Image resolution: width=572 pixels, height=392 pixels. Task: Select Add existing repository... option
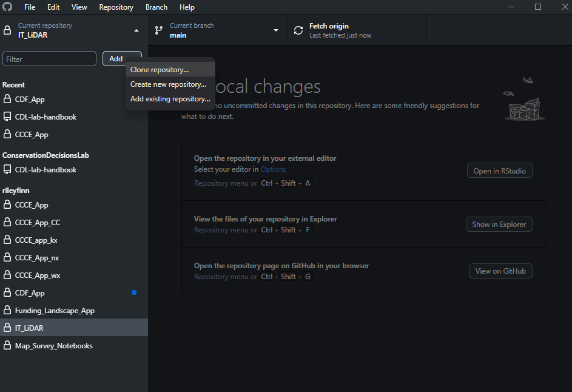click(170, 99)
